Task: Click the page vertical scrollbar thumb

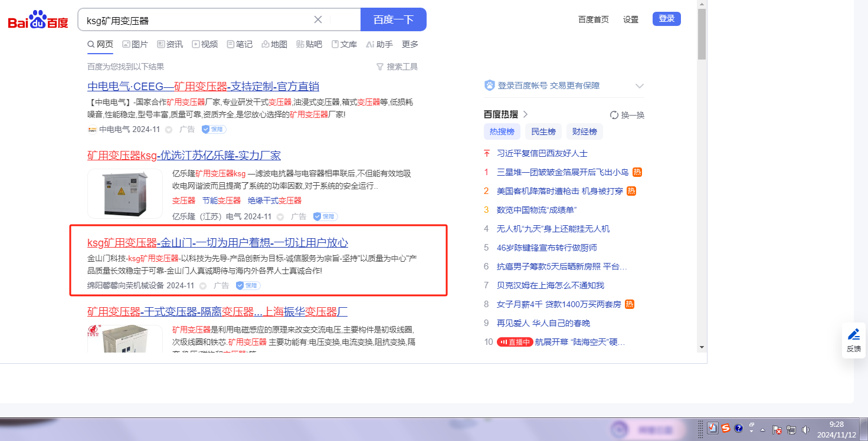Action: [702, 34]
